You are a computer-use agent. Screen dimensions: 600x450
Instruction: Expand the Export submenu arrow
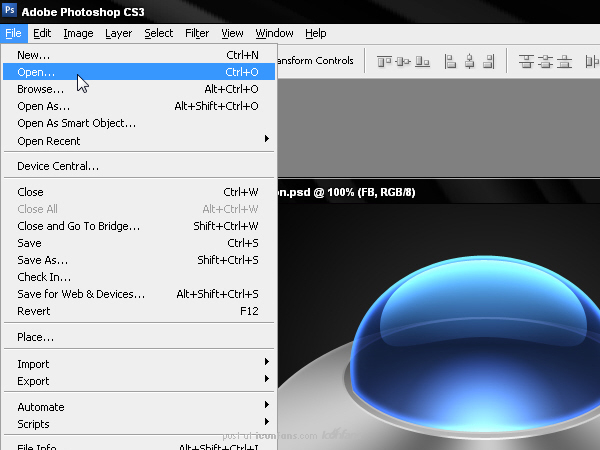click(267, 378)
